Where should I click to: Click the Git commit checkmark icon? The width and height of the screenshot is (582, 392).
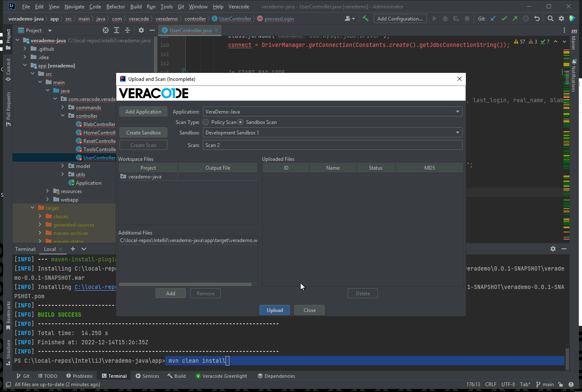(504, 18)
